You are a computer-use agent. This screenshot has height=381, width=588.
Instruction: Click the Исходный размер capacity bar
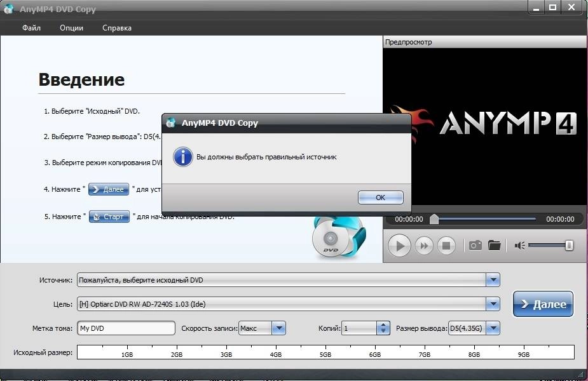pos(325,352)
